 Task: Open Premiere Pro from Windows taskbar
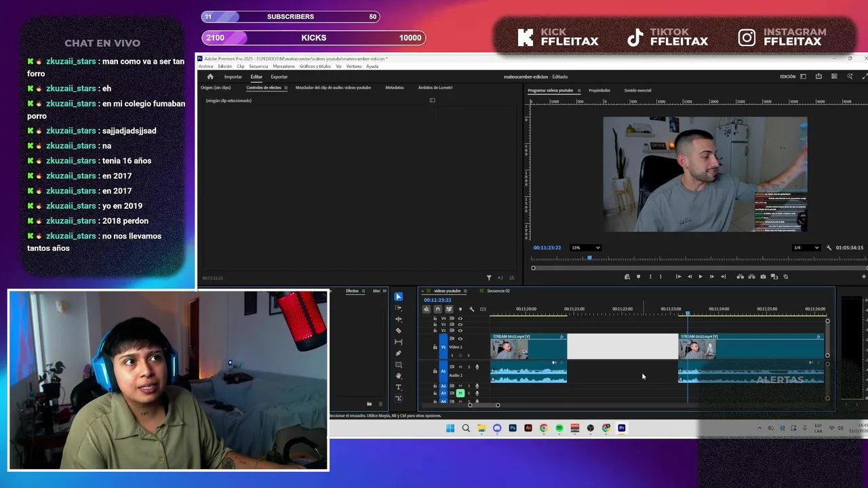(x=621, y=428)
